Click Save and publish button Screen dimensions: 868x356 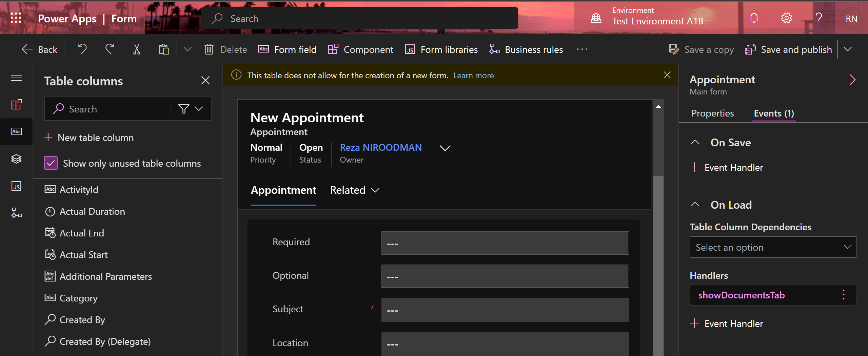(x=788, y=49)
